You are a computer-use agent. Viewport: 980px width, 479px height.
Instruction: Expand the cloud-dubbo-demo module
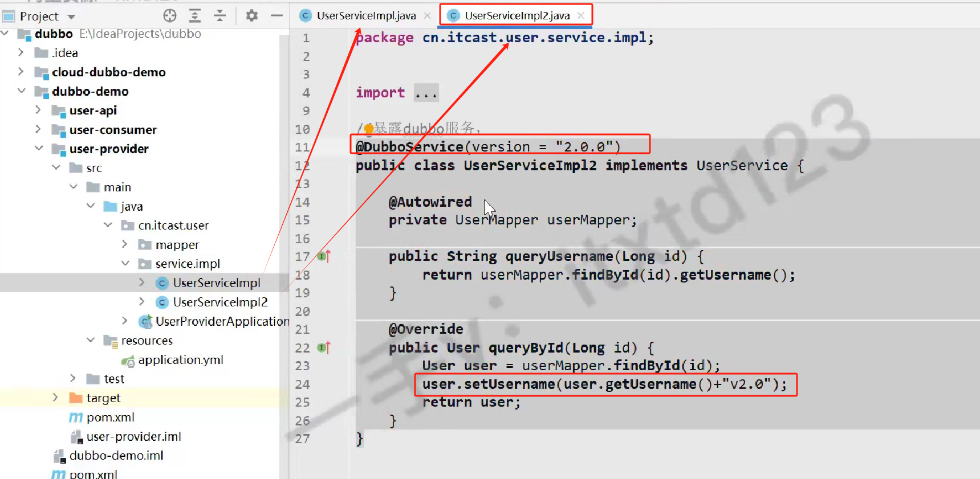[x=21, y=72]
